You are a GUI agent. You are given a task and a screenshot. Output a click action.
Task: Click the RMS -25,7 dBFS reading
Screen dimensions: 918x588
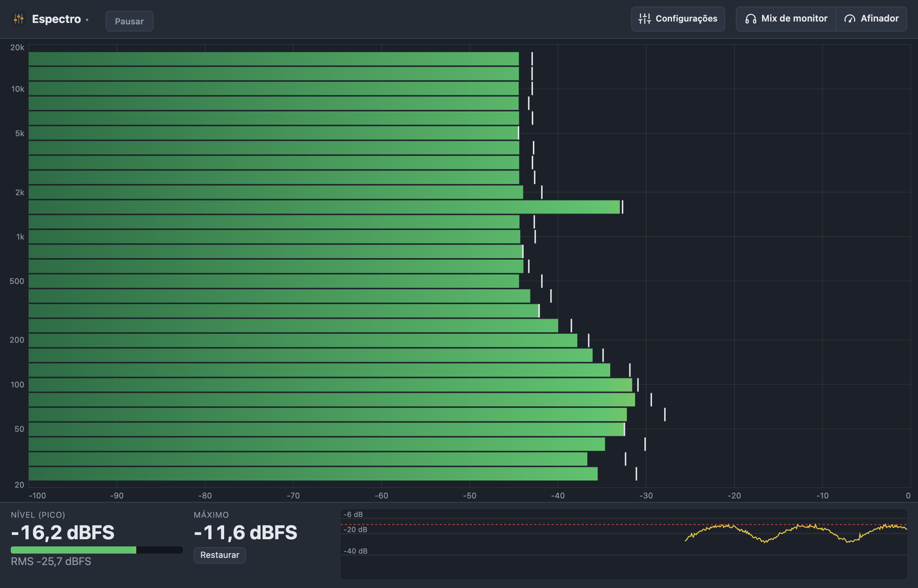point(51,562)
